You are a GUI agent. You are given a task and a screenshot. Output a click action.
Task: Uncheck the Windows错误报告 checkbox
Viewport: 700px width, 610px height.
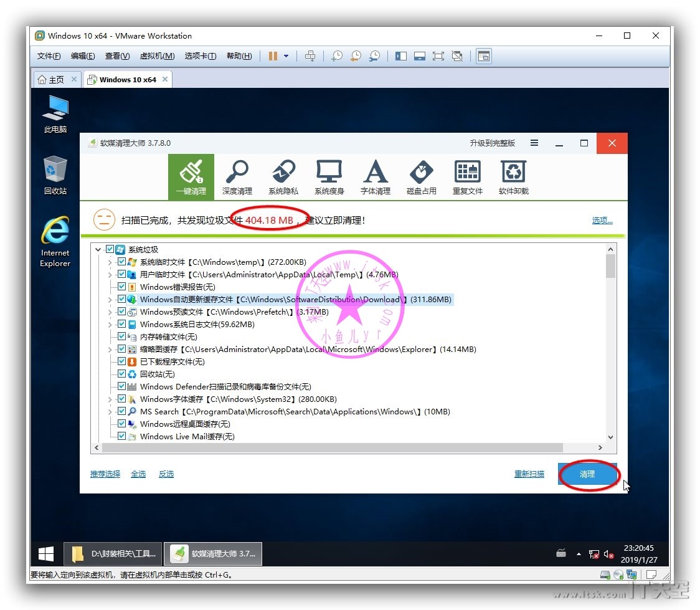121,287
